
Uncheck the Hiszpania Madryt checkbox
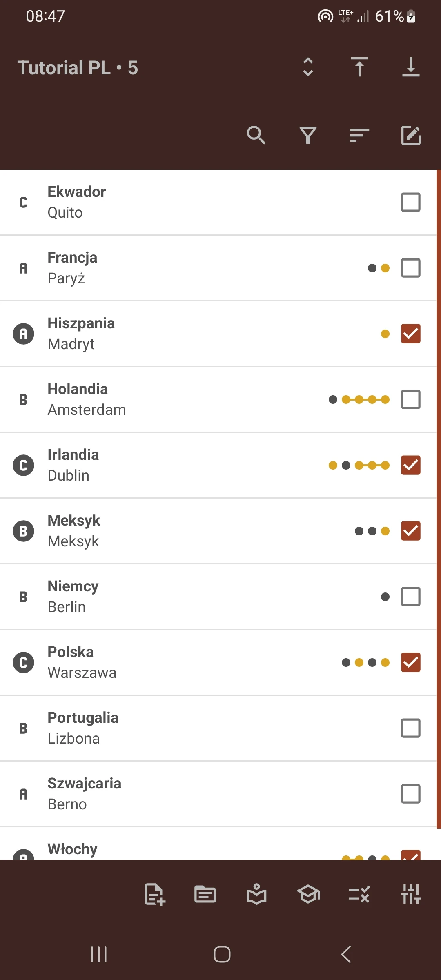coord(410,334)
